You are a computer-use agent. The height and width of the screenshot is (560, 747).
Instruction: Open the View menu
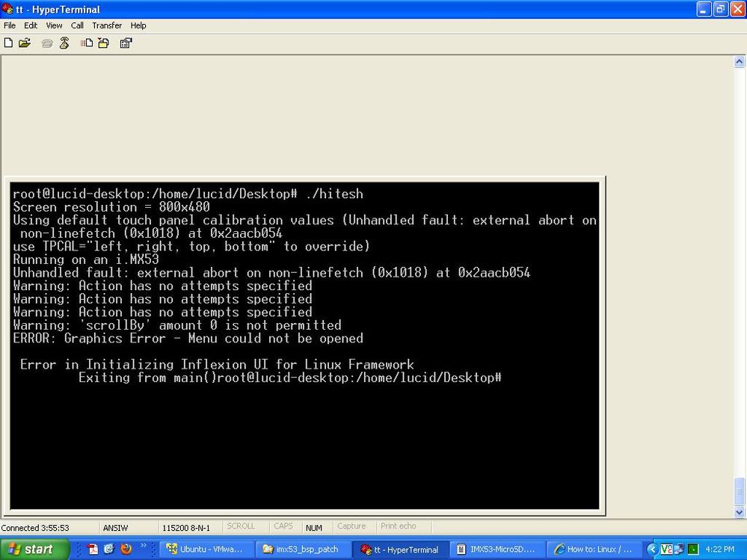point(54,25)
